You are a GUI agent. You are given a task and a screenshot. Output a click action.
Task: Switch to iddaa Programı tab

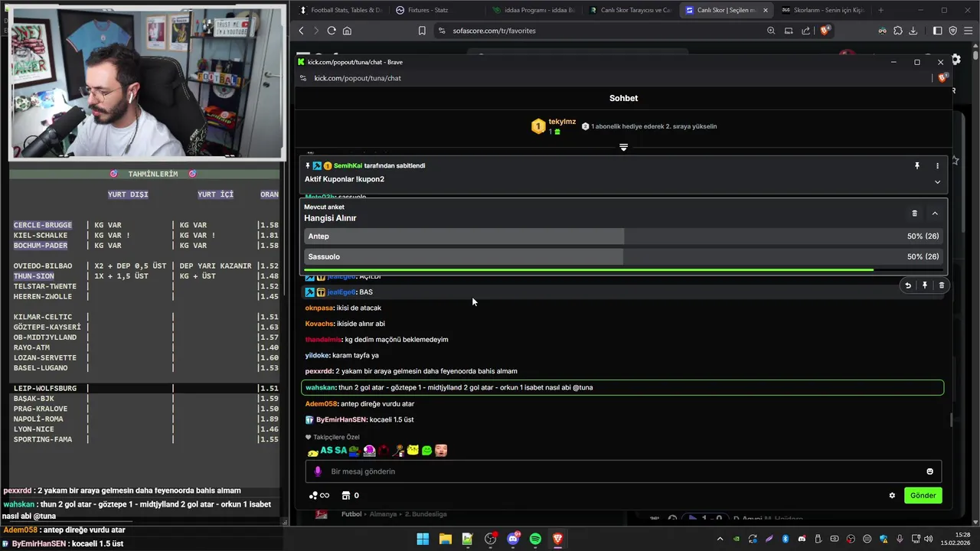532,10
